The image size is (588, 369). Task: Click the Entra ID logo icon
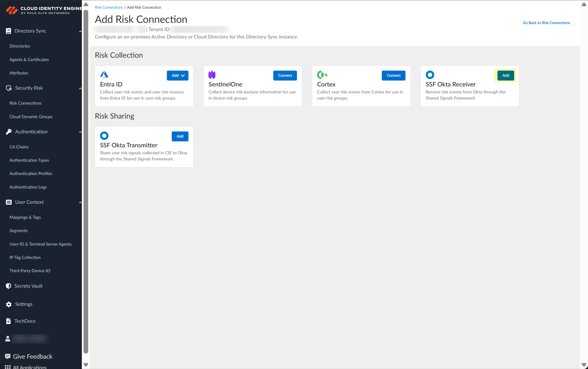coord(104,74)
